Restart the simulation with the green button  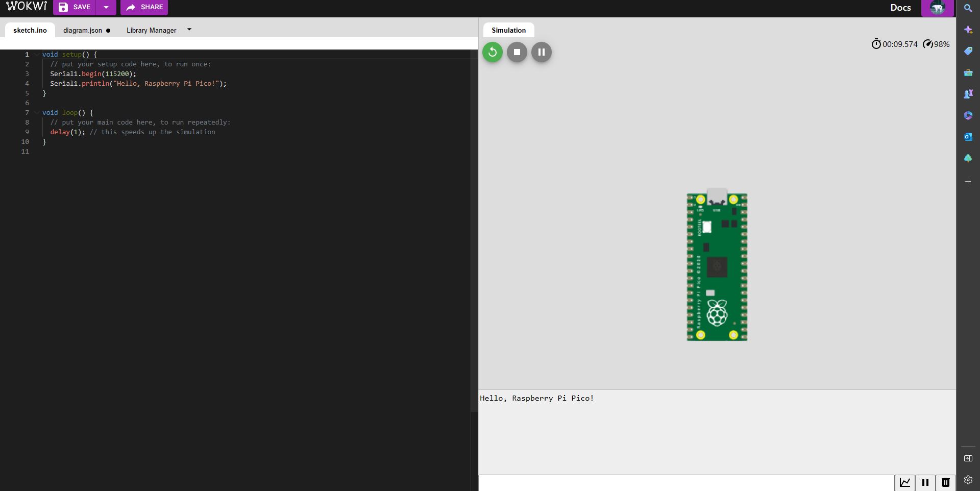coord(493,52)
